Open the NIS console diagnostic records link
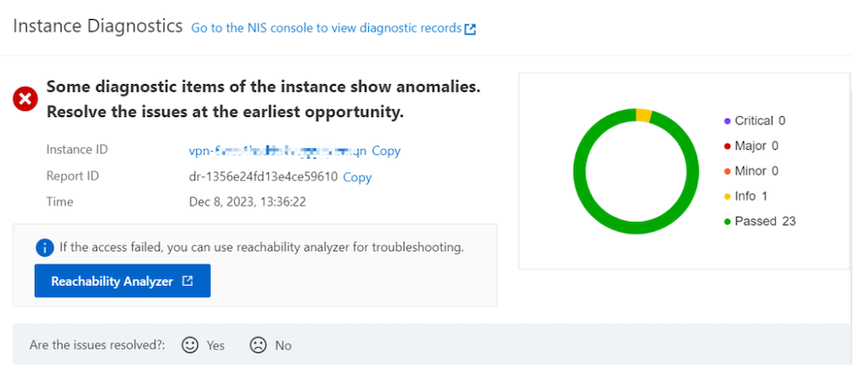The width and height of the screenshot is (868, 378). tap(326, 28)
